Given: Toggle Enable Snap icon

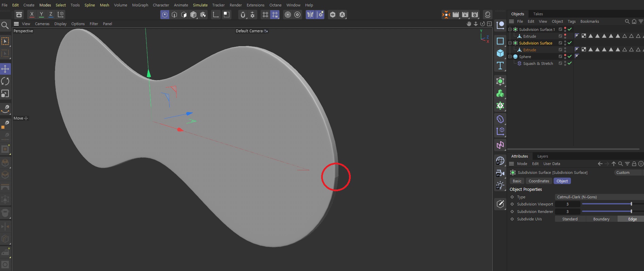Looking at the screenshot, I should tap(243, 15).
